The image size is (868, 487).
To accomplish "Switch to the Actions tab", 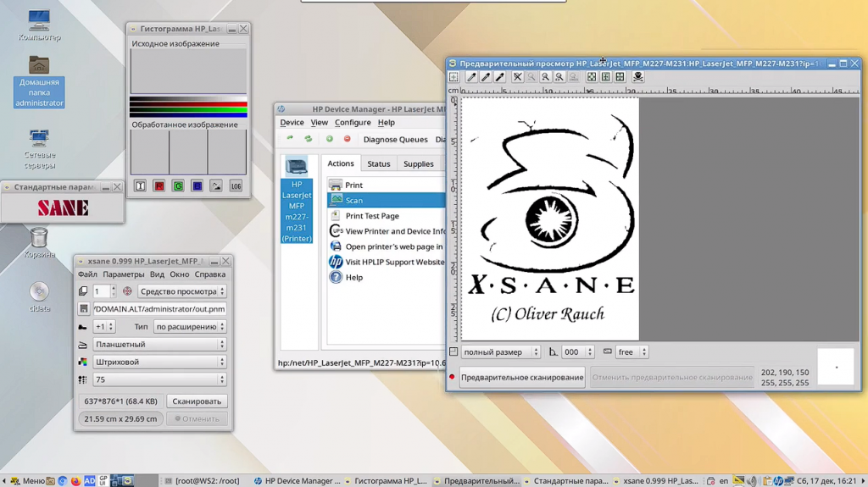I will (x=341, y=163).
